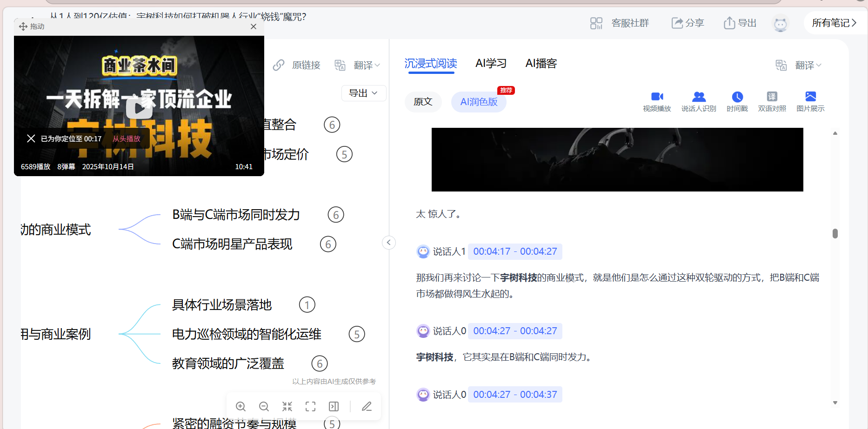Toggle 视频播放 video playback
This screenshot has height=429, width=868.
[657, 102]
